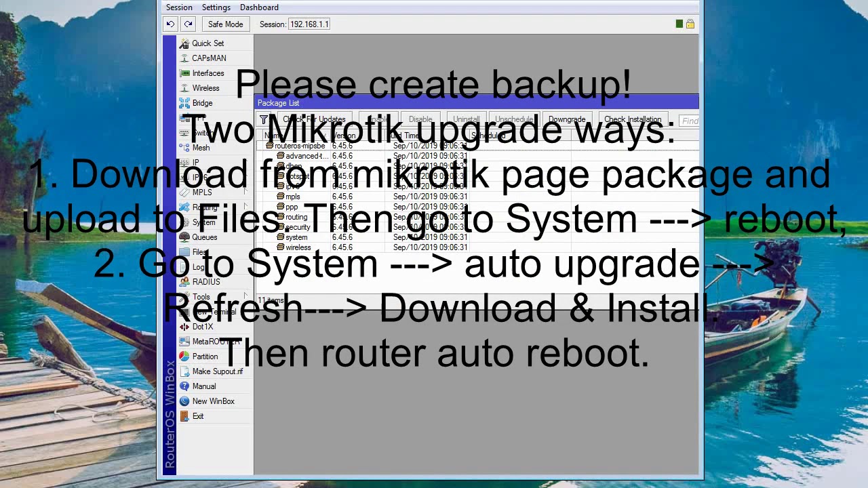
Task: Open Dot1X via its sidebar icon
Action: click(x=184, y=327)
